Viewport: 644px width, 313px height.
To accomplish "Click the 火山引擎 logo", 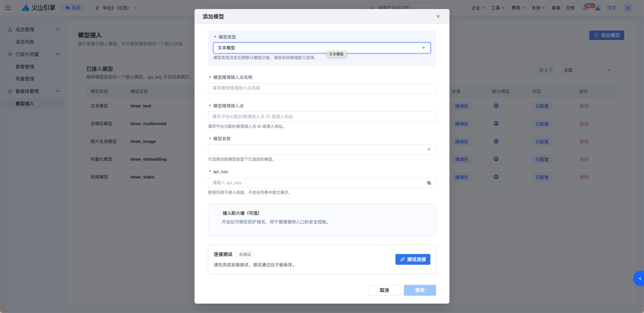I will click(x=39, y=8).
